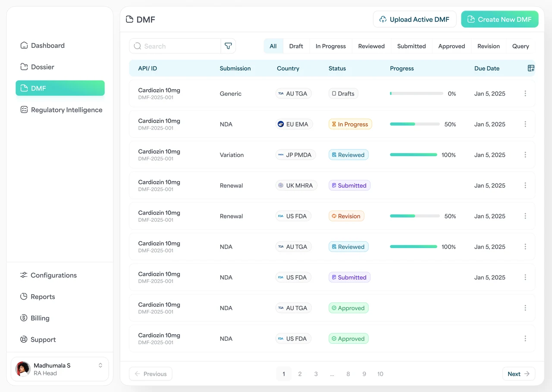Click the API/ ID column header
Screen dimensions: 552x392
[147, 68]
